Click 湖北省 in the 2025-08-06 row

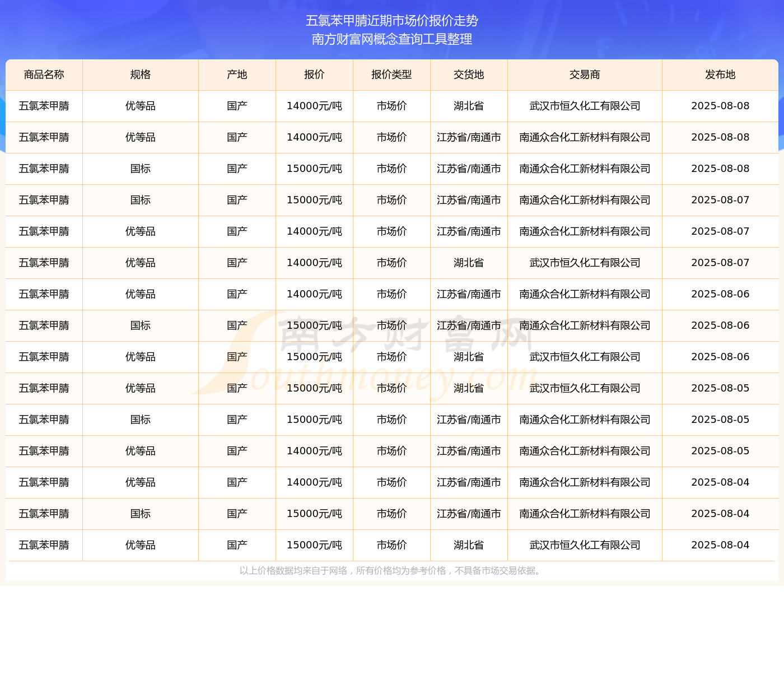[469, 357]
